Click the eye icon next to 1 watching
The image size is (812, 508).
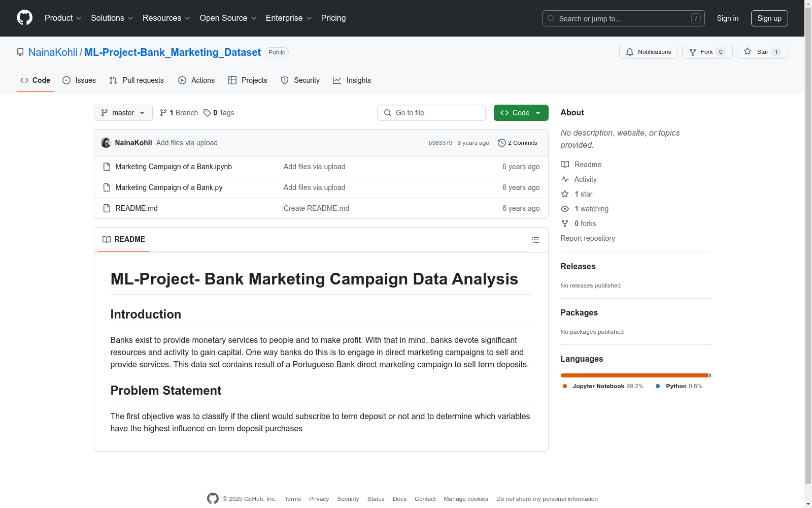tap(565, 209)
